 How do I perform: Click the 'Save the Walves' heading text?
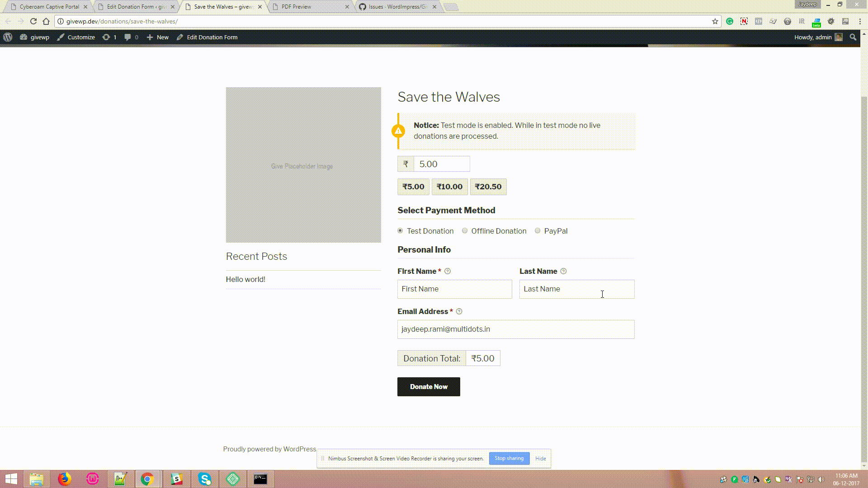point(448,97)
